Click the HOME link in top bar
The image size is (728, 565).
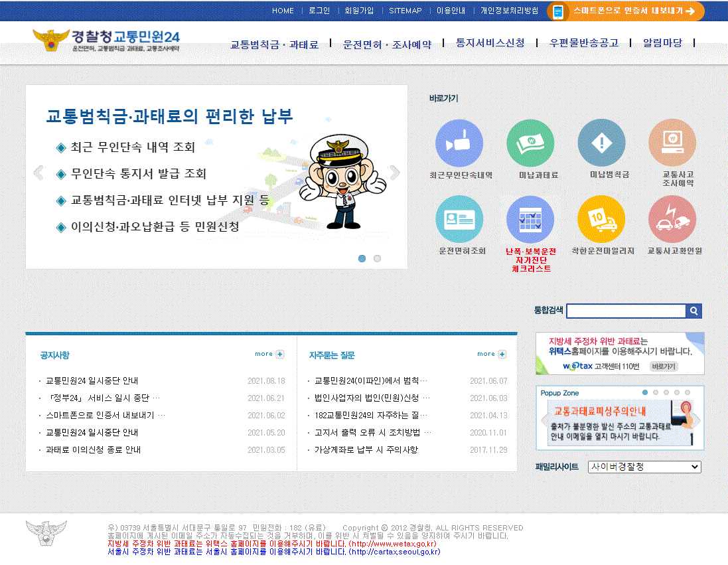click(x=283, y=11)
